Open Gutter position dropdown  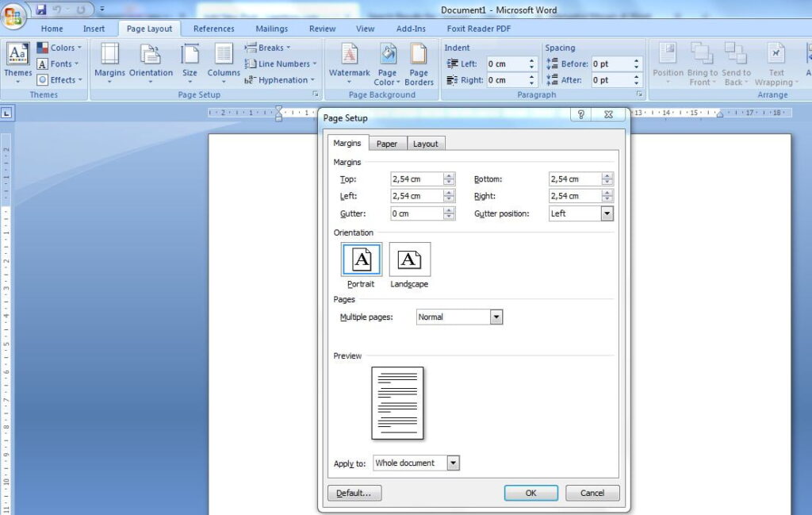[x=607, y=213]
